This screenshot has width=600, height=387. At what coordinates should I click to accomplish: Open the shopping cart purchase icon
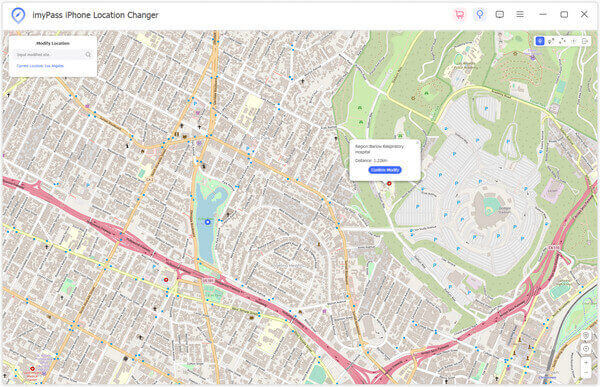(459, 15)
